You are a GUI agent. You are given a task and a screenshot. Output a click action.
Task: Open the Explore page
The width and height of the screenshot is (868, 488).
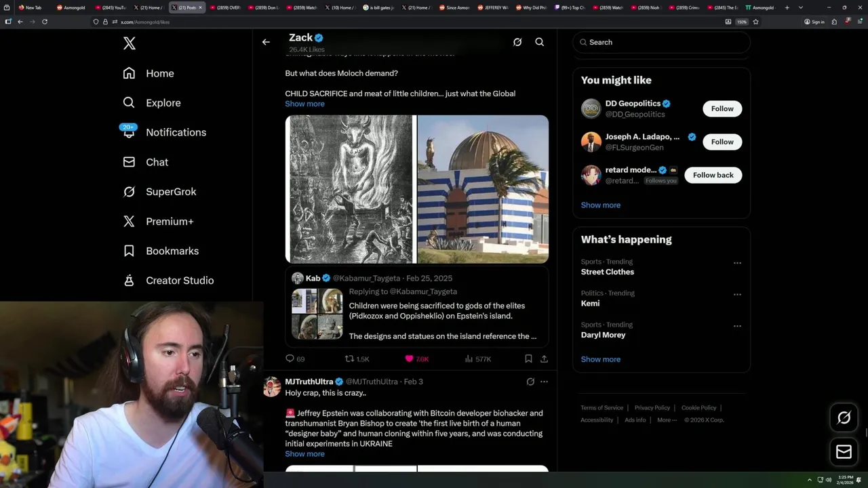tap(152, 103)
